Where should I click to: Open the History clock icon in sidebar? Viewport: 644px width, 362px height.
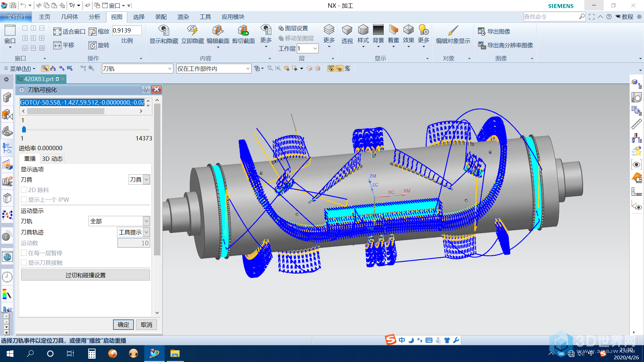(7, 277)
